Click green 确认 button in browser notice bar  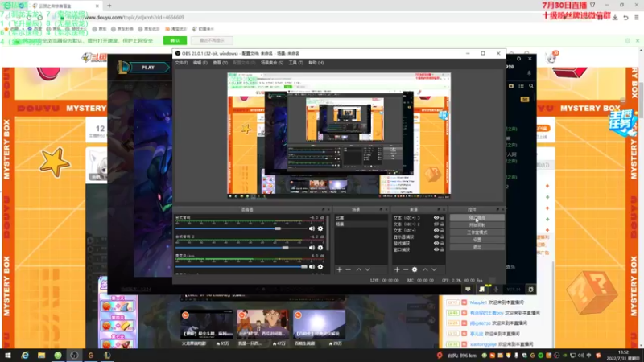pyautogui.click(x=175, y=41)
